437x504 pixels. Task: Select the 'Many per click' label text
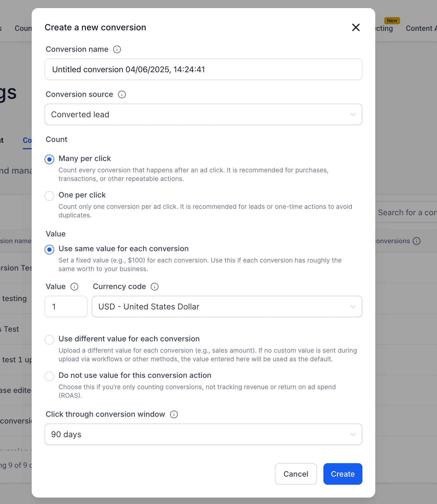click(x=85, y=159)
